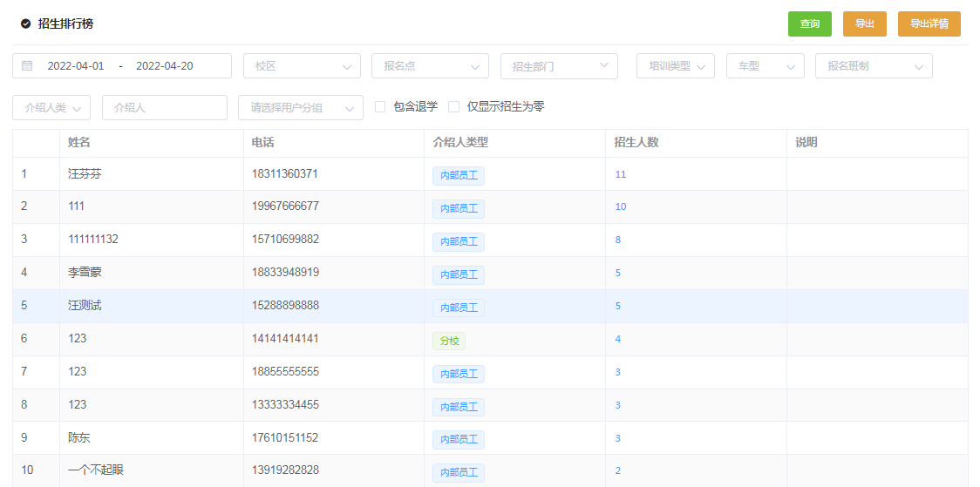The height and width of the screenshot is (487, 980).
Task: Open enrollment count 2 for 一个不起眼
Action: click(x=618, y=470)
